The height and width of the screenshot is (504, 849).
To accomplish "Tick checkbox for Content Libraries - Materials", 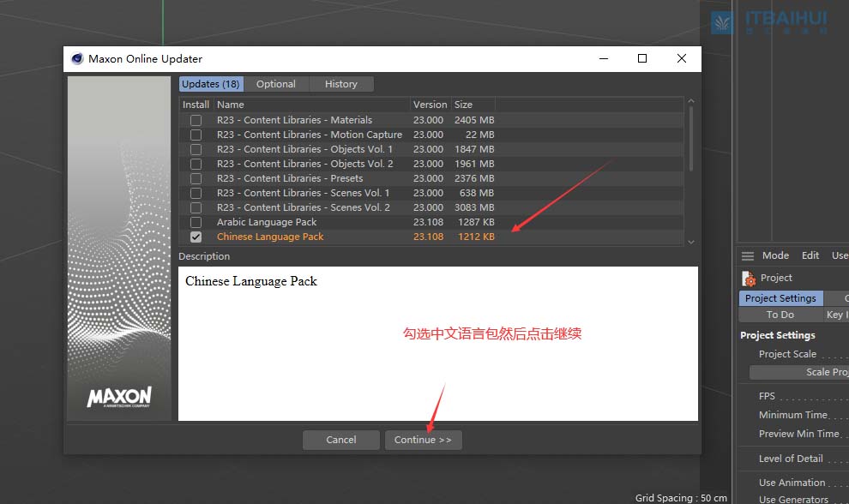I will 196,120.
